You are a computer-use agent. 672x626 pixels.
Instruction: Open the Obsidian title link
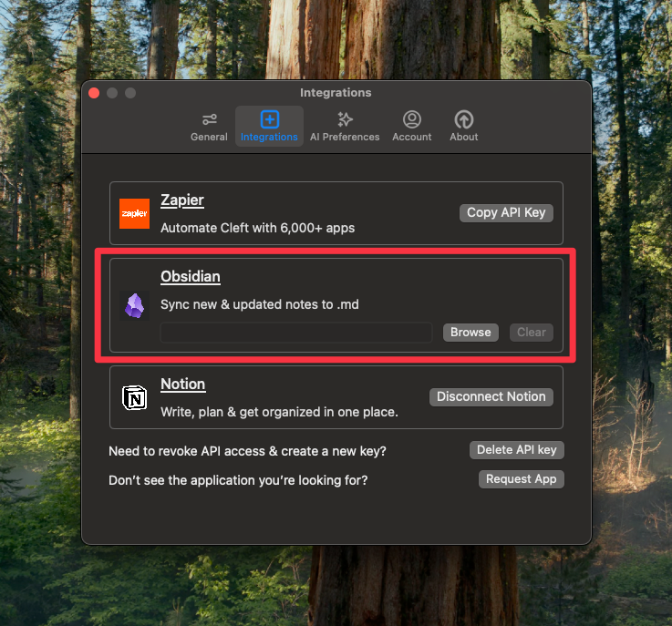point(191,277)
